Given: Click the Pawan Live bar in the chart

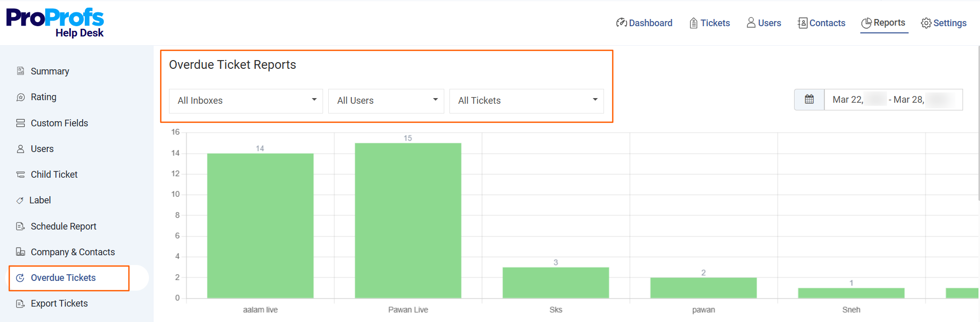Looking at the screenshot, I should tap(408, 220).
